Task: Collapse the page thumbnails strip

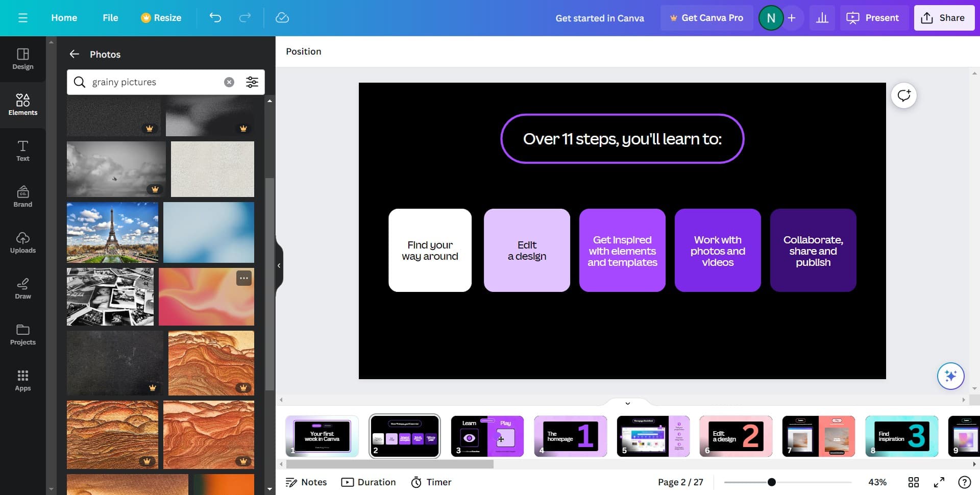Action: [x=627, y=403]
